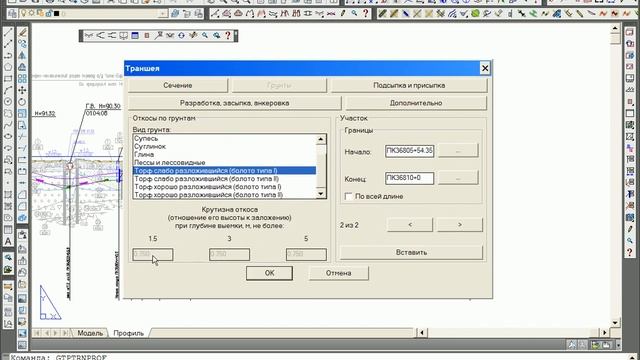Select Глина in soil type list
Screen dimensions: 640x360
pyautogui.click(x=224, y=155)
